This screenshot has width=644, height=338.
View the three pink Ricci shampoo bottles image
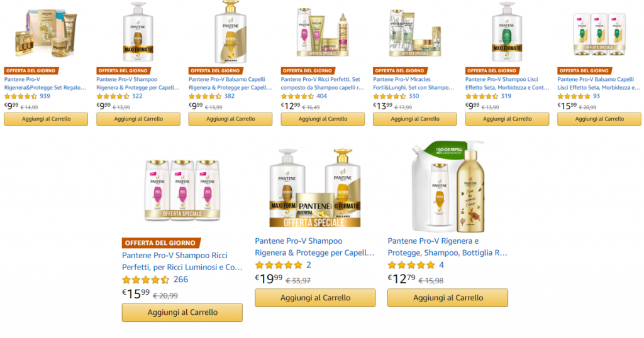pyautogui.click(x=182, y=190)
